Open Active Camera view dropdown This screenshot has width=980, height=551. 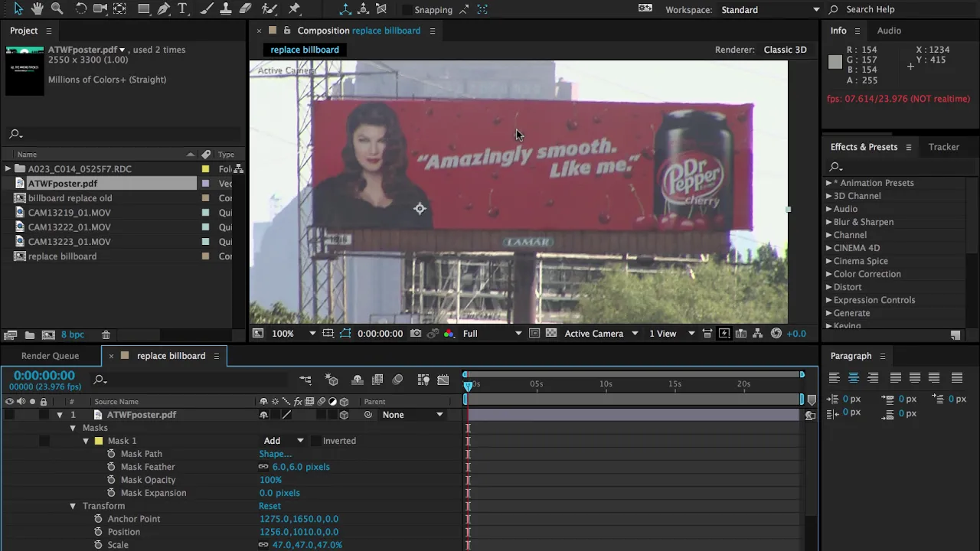coord(601,334)
